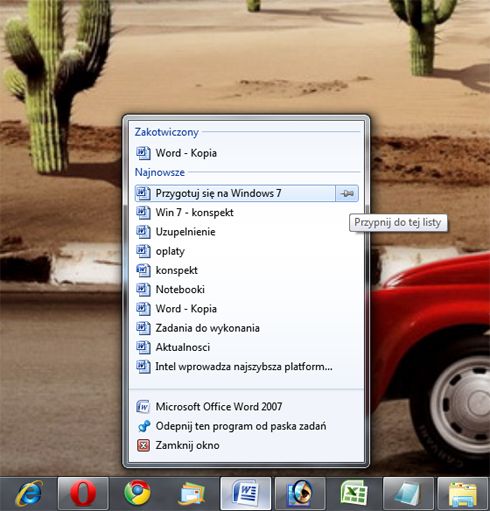490x511 pixels.
Task: Open recent document 'Notebooki'
Action: pos(247,289)
